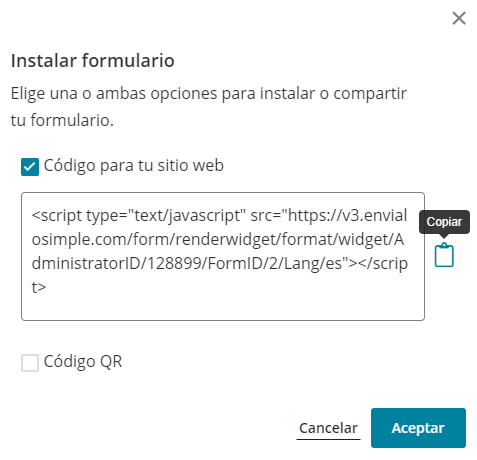Click the envialosimple.com URL line in code
The width and height of the screenshot is (477, 460).
click(x=218, y=240)
